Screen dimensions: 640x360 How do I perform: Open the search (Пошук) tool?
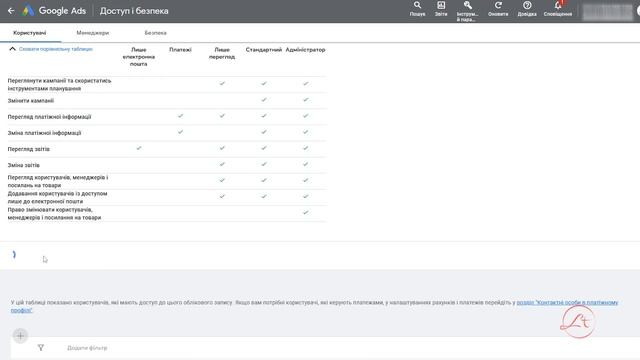417,9
